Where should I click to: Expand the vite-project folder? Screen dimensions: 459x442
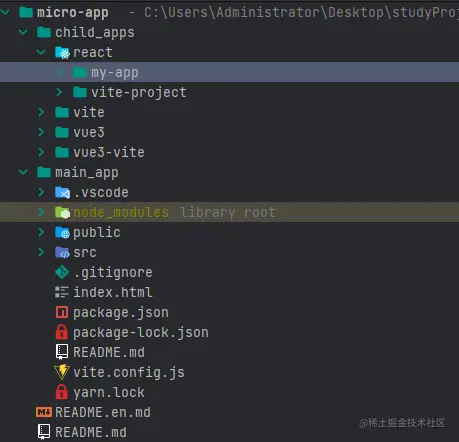click(59, 92)
